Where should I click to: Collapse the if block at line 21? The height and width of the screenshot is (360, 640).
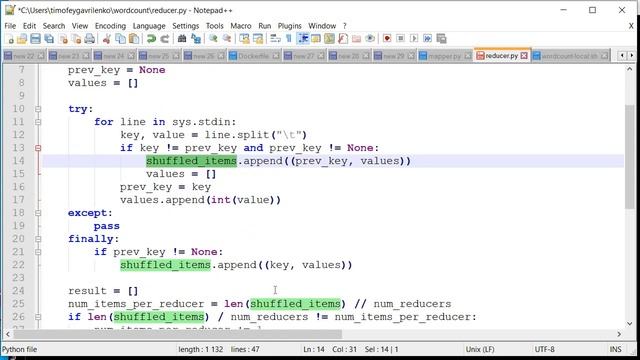[x=38, y=252]
